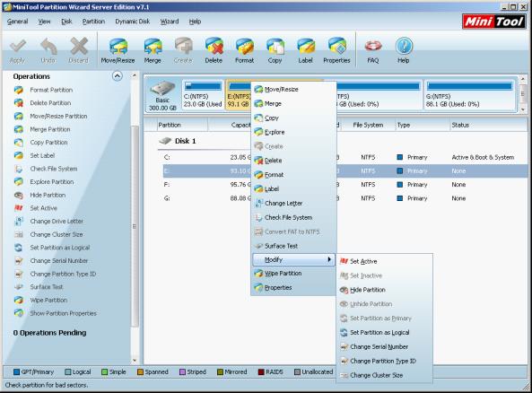Image resolution: width=532 pixels, height=393 pixels.
Task: Open the Wizard menu
Action: pos(170,22)
